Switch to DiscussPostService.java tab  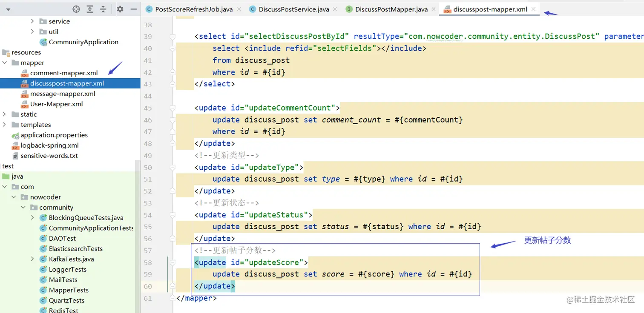tap(294, 9)
